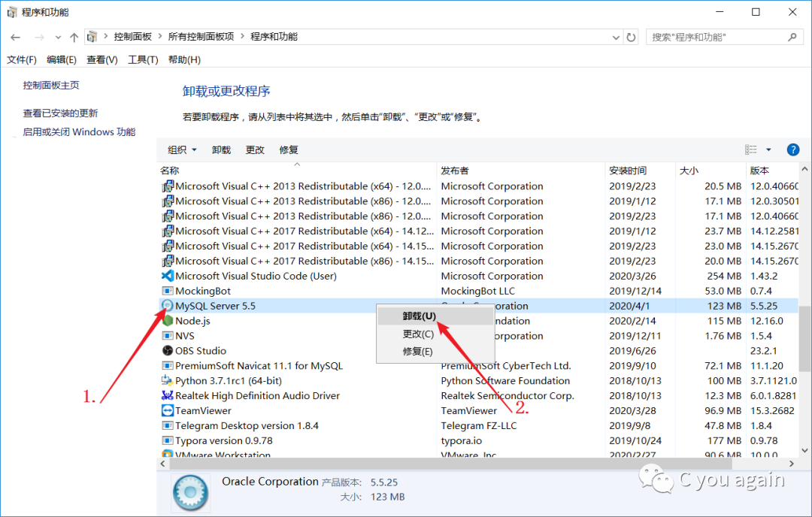Click the vertical scrollbar up arrow
Image resolution: width=812 pixels, height=517 pixels.
804,169
